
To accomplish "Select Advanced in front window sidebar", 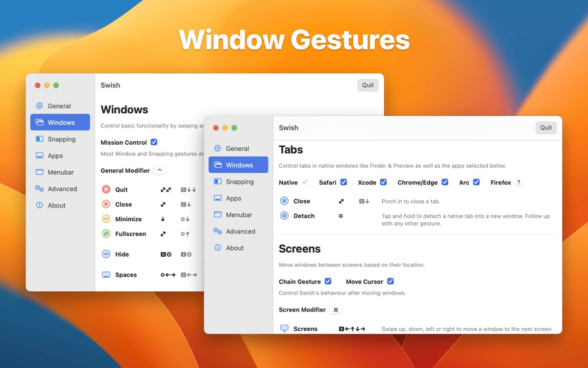I will pos(240,231).
